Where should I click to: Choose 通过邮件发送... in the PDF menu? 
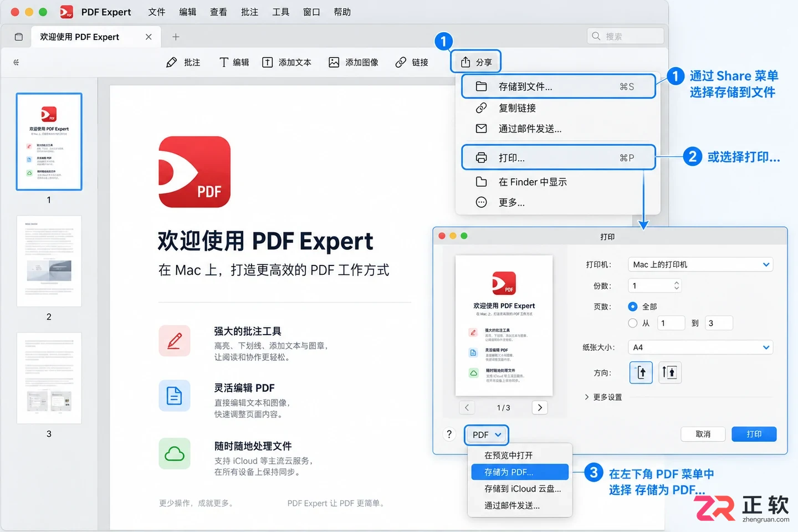[x=520, y=505]
